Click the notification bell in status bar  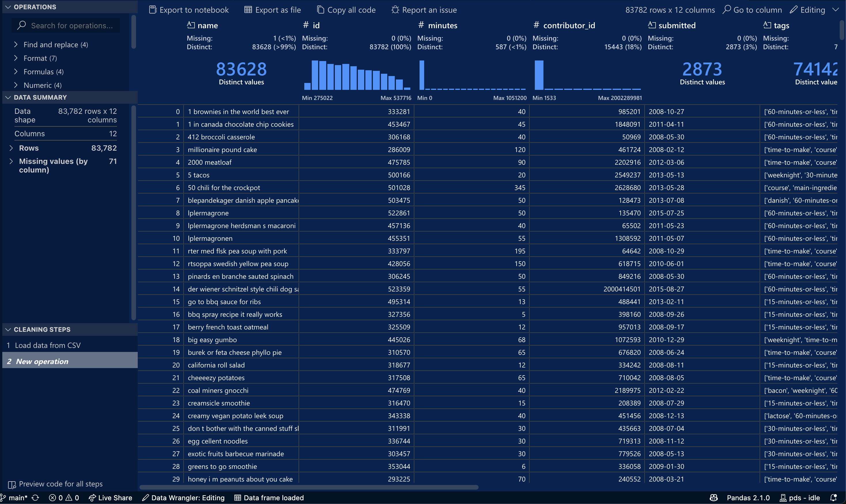coord(833,498)
